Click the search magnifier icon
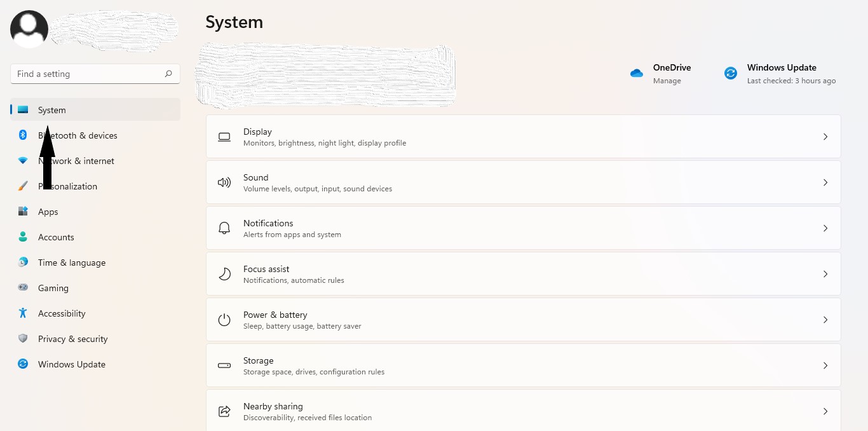868x431 pixels. pos(168,74)
